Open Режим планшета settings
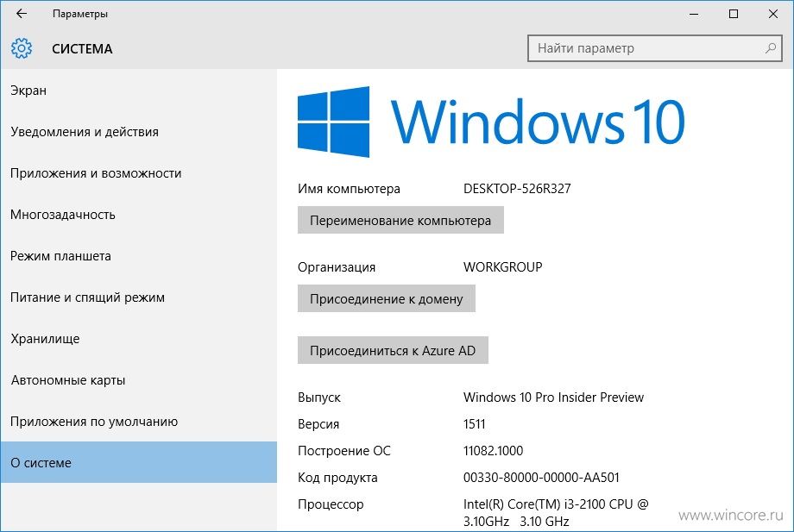This screenshot has height=532, width=794. tap(139, 256)
